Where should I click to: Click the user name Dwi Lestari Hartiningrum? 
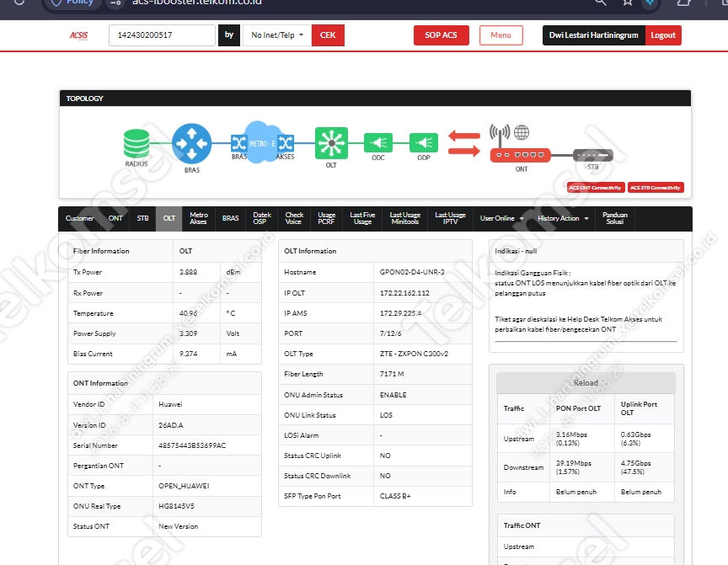[593, 35]
